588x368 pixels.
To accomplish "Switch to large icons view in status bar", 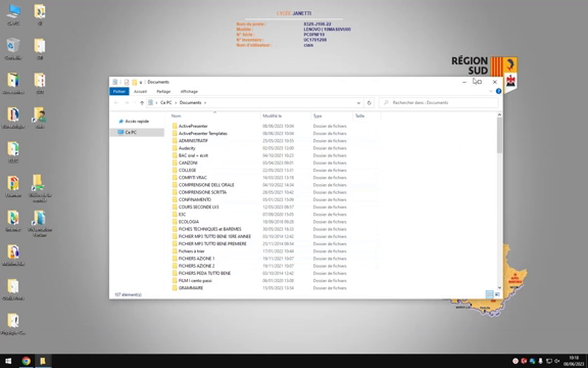I will 498,295.
